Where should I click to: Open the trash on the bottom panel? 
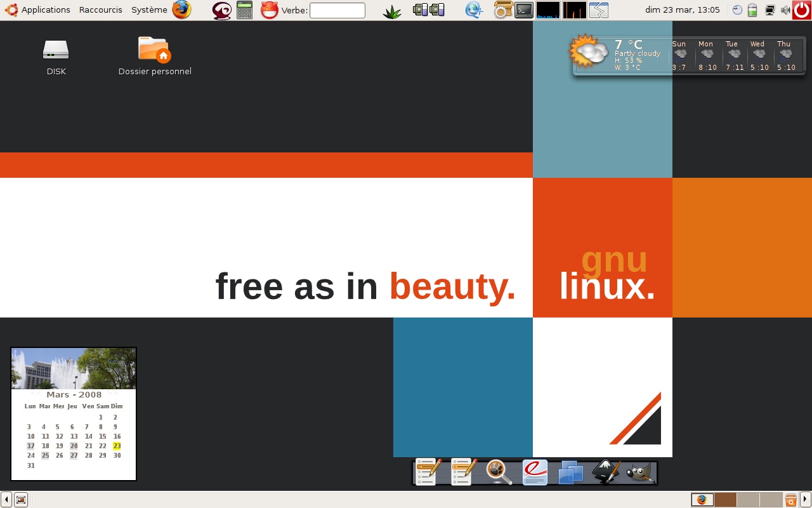click(x=791, y=500)
